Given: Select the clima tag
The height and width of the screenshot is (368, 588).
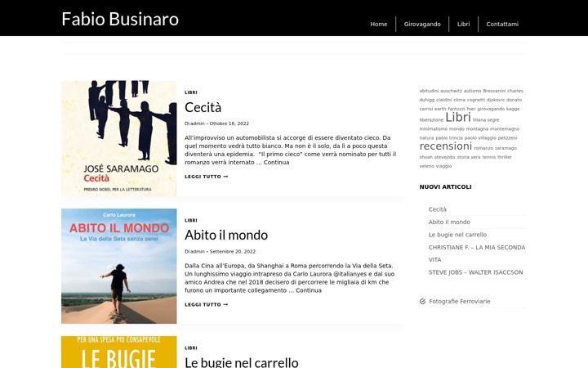Looking at the screenshot, I should (x=459, y=100).
